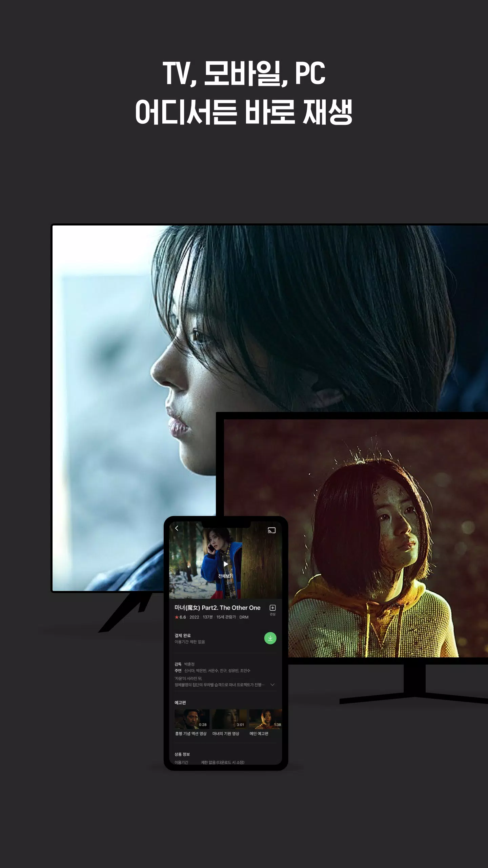Image resolution: width=488 pixels, height=868 pixels.
Task: Tap the 관심 label under the plus icon
Action: [x=272, y=614]
